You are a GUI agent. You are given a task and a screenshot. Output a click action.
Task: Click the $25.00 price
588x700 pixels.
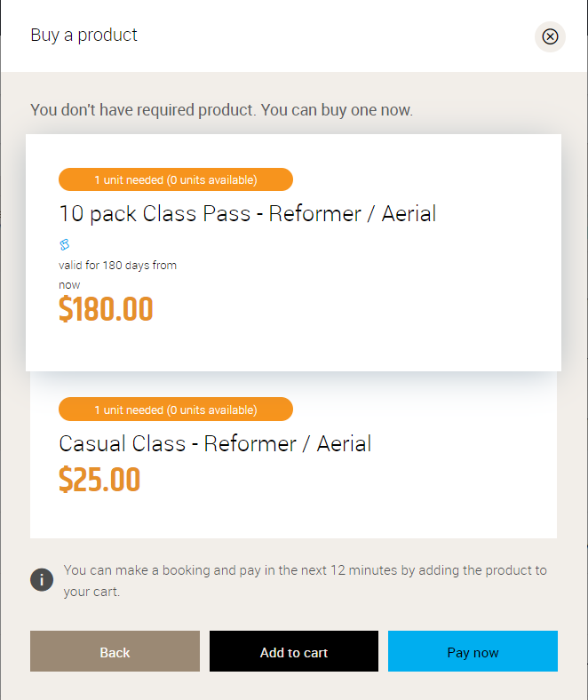tap(99, 479)
